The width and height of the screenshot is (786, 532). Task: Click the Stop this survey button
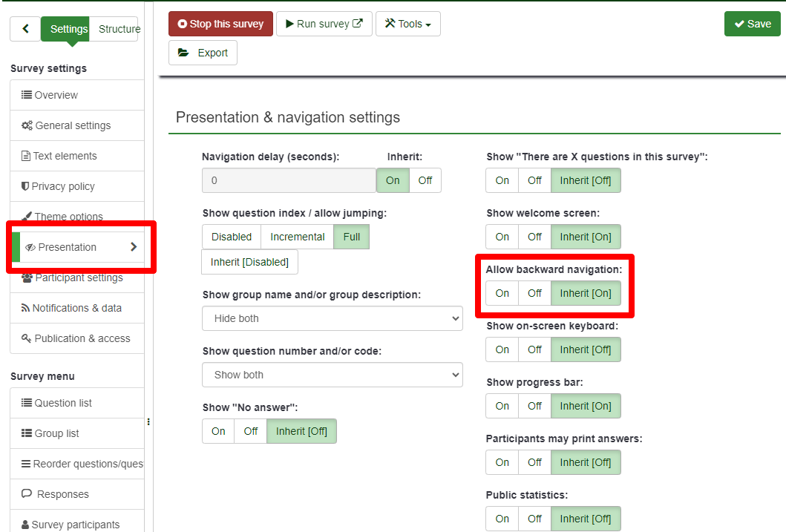220,24
